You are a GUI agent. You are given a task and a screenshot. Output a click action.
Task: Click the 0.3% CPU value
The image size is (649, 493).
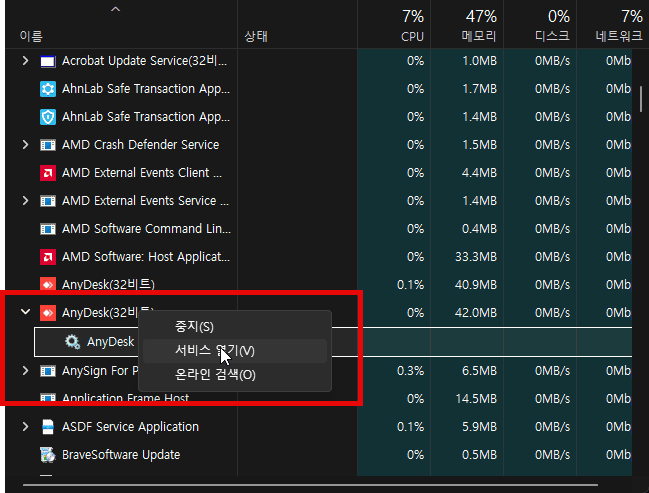410,371
